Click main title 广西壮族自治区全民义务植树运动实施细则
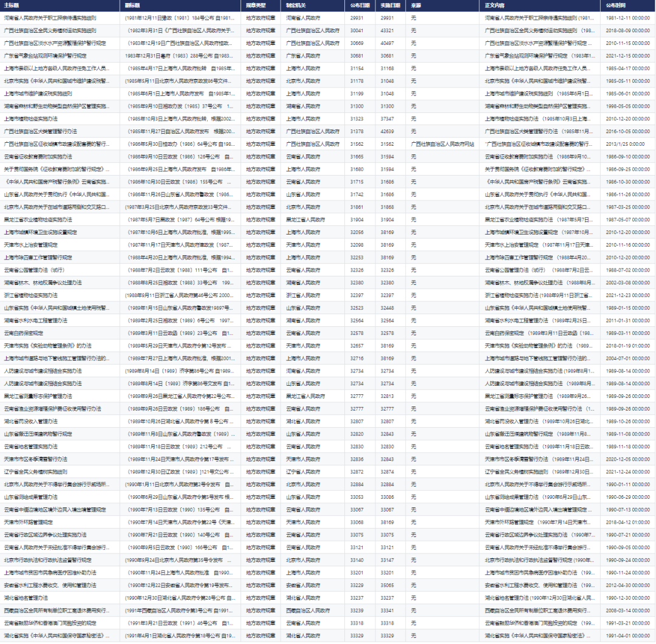 [x=50, y=30]
